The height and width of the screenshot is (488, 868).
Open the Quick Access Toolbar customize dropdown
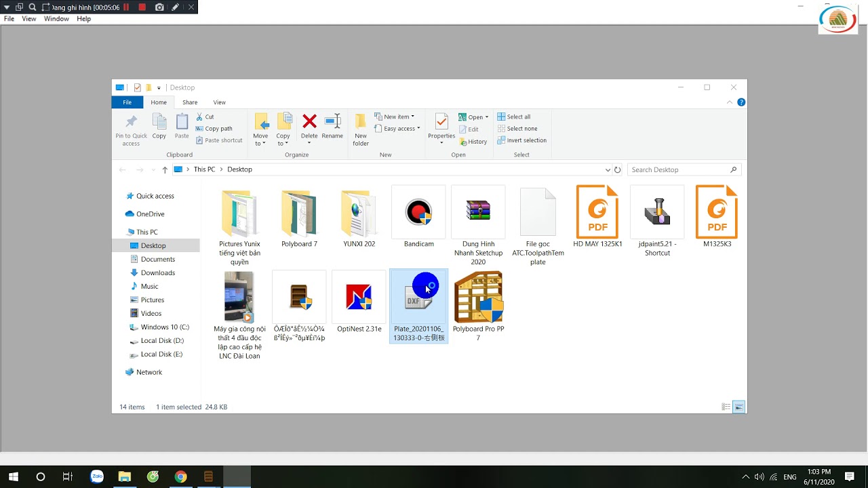pyautogui.click(x=159, y=87)
